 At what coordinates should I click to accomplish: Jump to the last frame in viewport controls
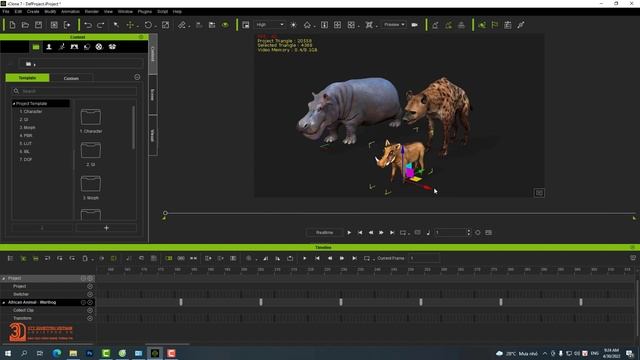tap(392, 233)
